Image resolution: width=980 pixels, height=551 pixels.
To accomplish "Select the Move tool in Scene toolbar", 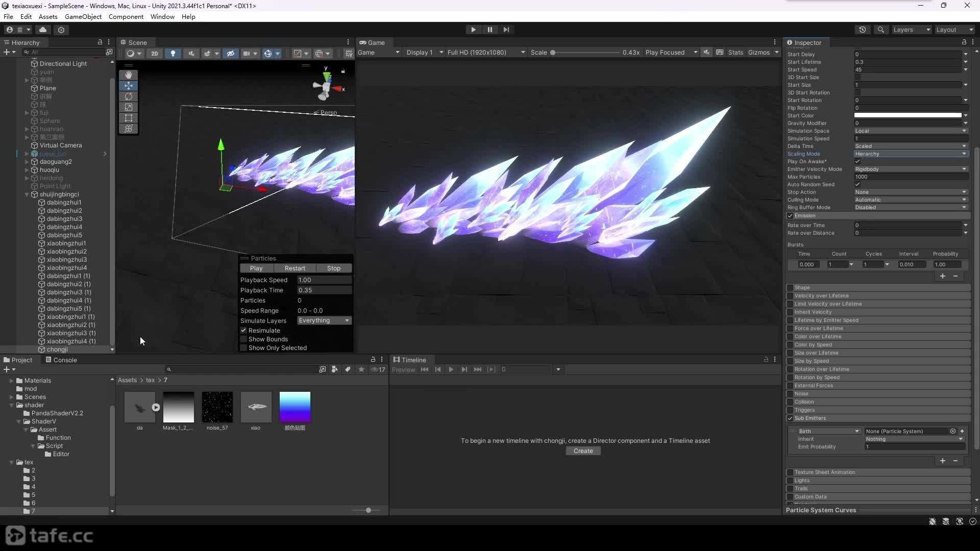I will pos(129,86).
